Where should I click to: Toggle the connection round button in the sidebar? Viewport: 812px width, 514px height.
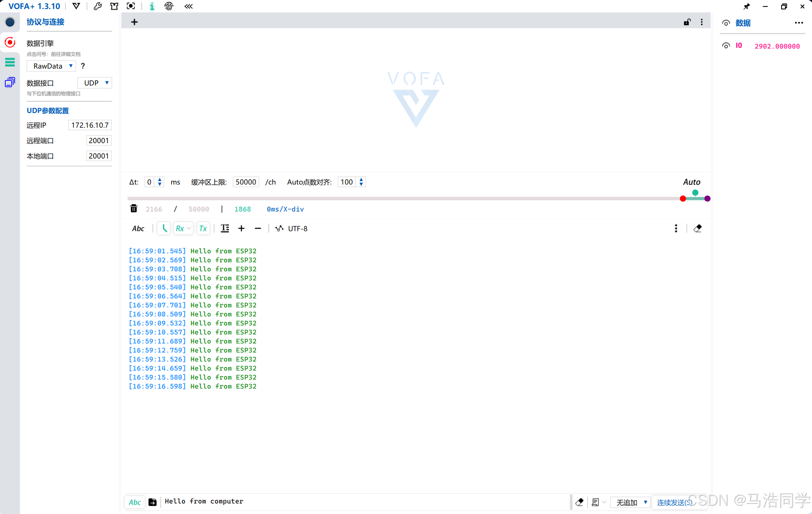point(10,22)
